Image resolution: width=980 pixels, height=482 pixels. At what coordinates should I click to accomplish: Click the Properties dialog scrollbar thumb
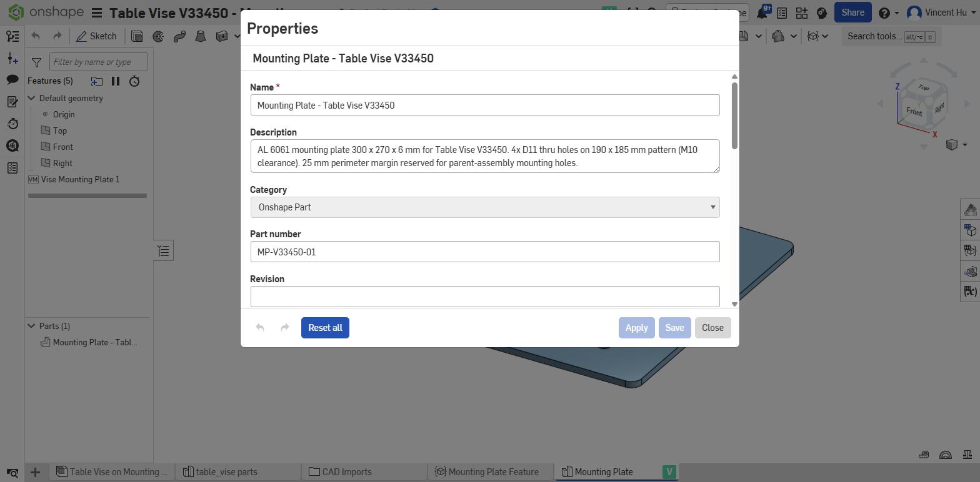pos(734,116)
